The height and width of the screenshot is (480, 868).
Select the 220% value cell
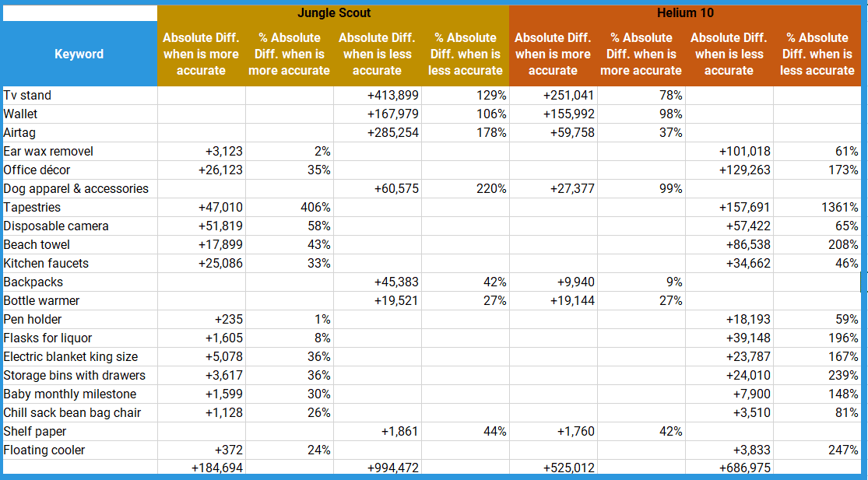click(466, 188)
